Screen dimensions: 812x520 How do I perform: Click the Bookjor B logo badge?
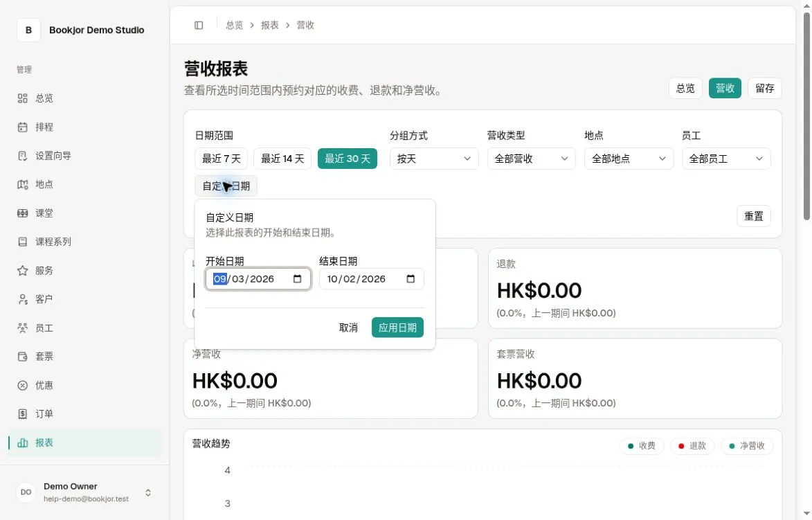point(28,30)
